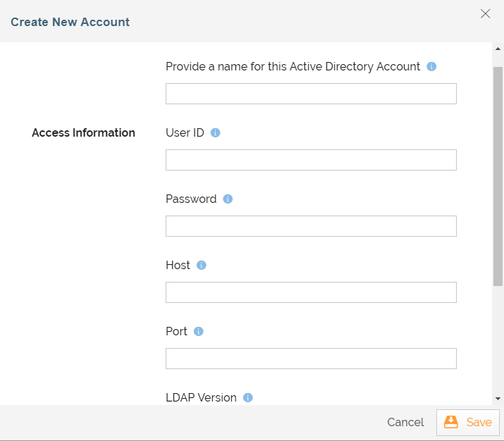Click the Host input box
The image size is (504, 441).
pyautogui.click(x=311, y=292)
